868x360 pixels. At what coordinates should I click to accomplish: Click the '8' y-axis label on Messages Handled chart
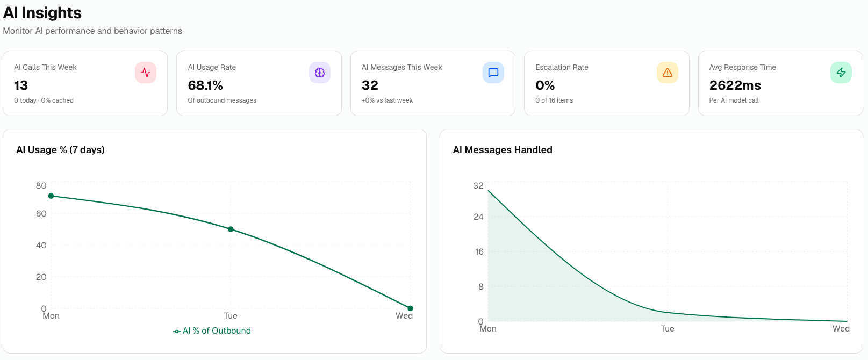[481, 287]
